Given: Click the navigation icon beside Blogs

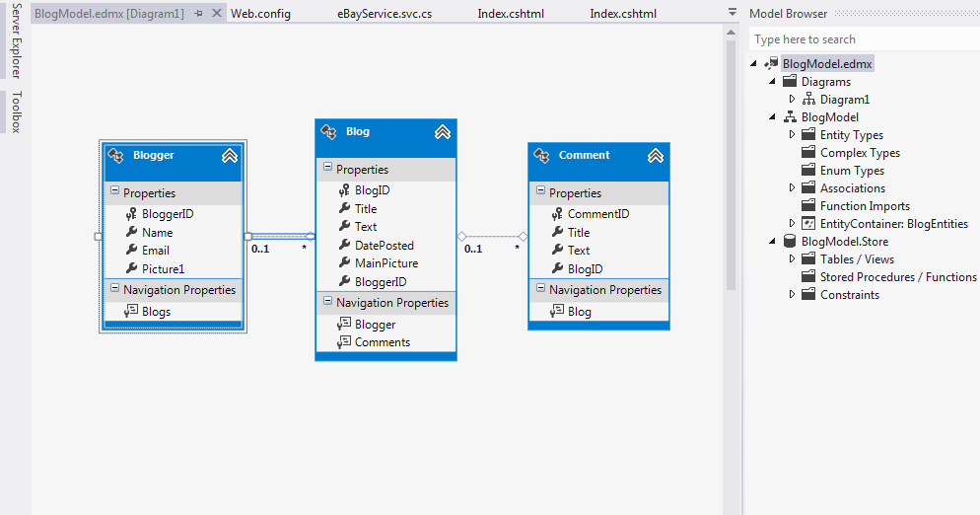Looking at the screenshot, I should click(x=131, y=311).
